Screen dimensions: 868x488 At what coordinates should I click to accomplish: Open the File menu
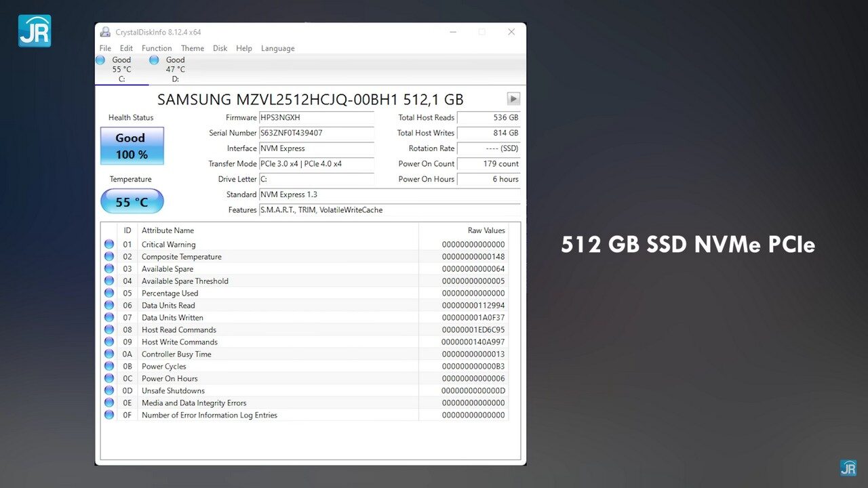pyautogui.click(x=105, y=48)
